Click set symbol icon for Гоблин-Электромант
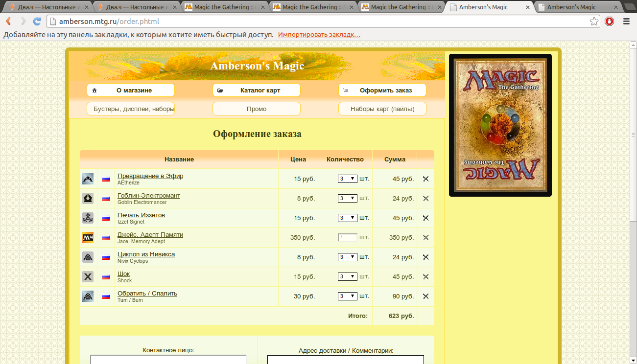The image size is (637, 364). (88, 199)
